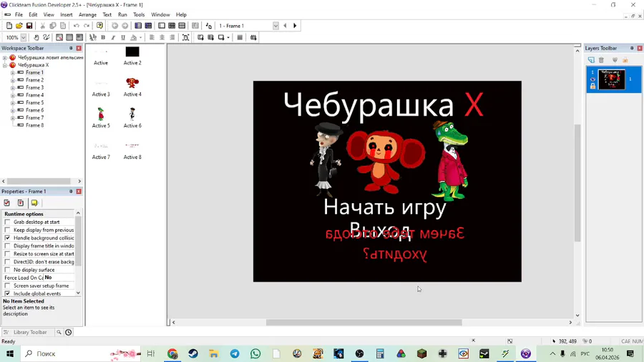The width and height of the screenshot is (644, 362).
Task: Open the Event Editor toolbar icon
Action: point(172,26)
